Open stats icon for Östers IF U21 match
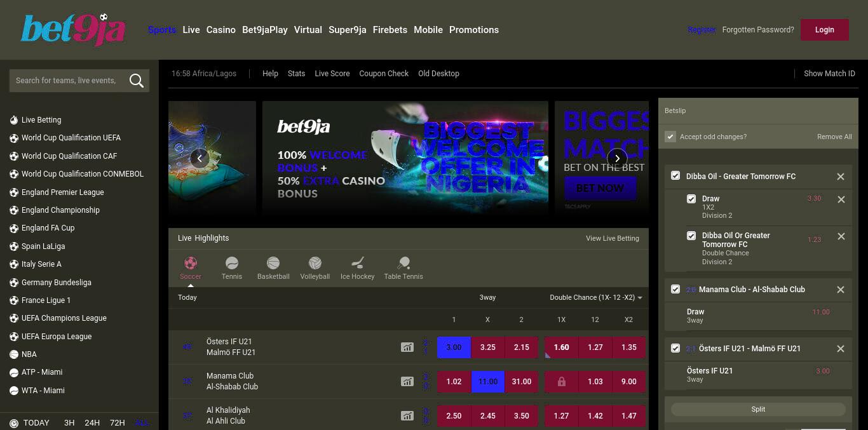 (x=407, y=347)
